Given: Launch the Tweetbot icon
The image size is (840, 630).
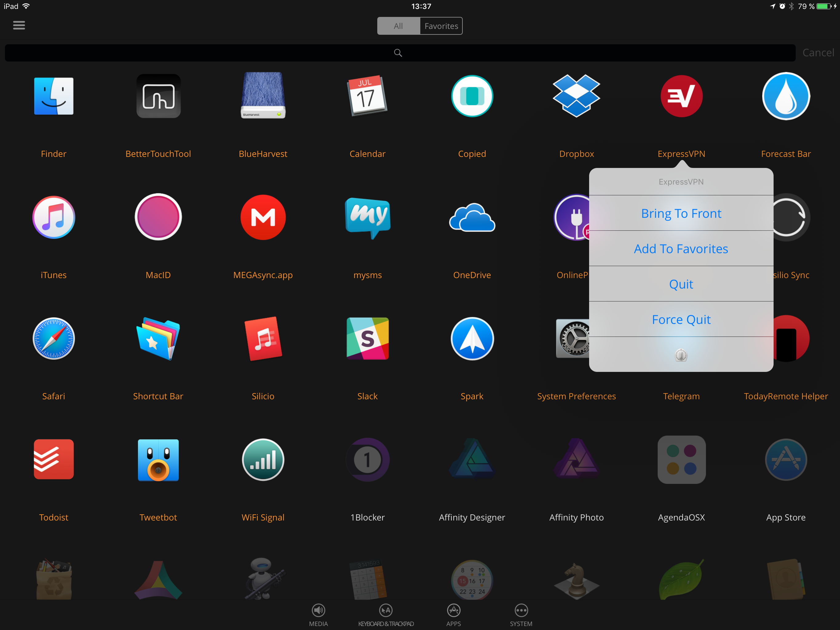Looking at the screenshot, I should point(158,460).
